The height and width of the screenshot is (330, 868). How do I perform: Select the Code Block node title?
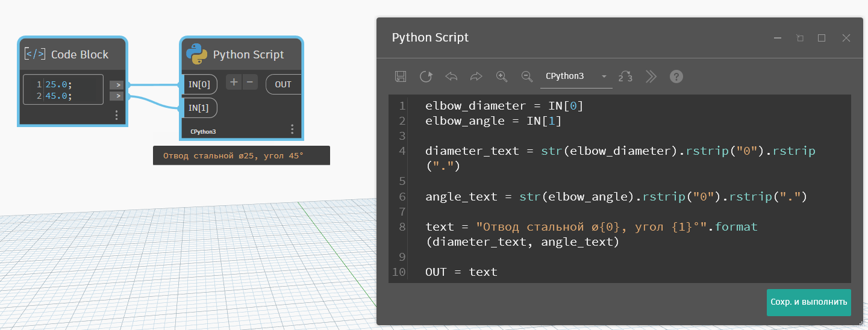(80, 54)
